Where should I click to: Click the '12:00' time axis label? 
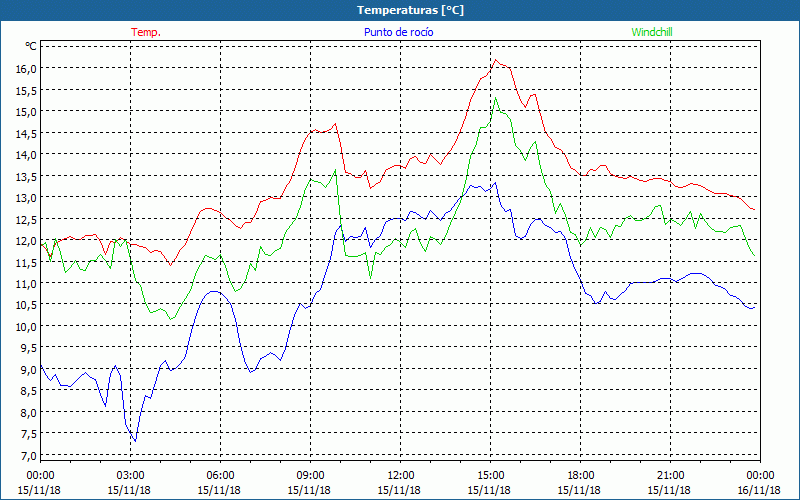[x=401, y=475]
